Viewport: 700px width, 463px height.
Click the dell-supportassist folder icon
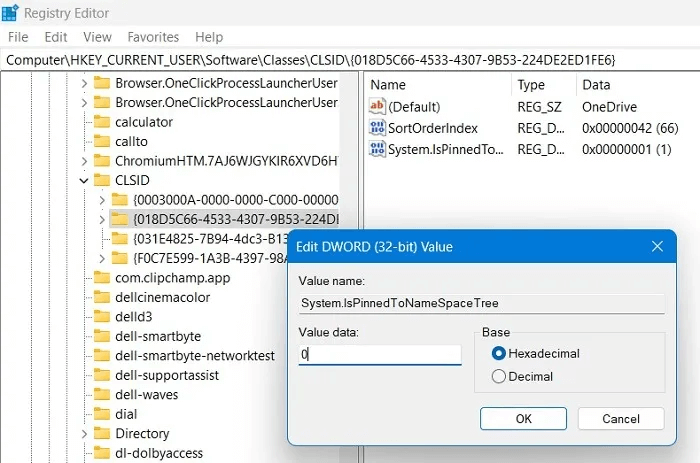tap(102, 375)
